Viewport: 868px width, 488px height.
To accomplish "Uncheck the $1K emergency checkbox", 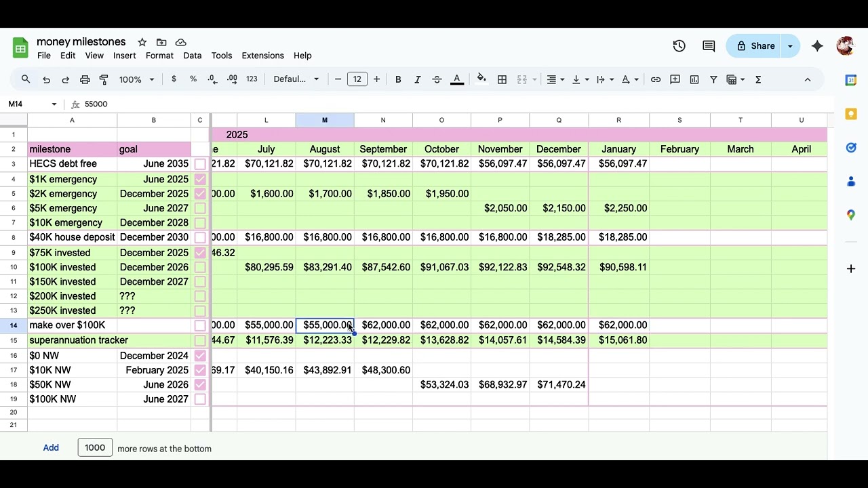I will click(200, 180).
